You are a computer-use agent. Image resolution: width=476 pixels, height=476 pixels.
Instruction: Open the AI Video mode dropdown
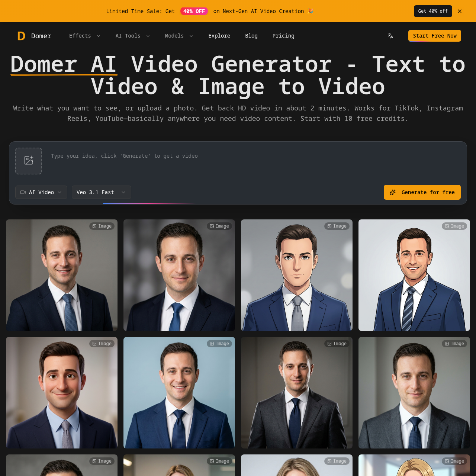[41, 192]
